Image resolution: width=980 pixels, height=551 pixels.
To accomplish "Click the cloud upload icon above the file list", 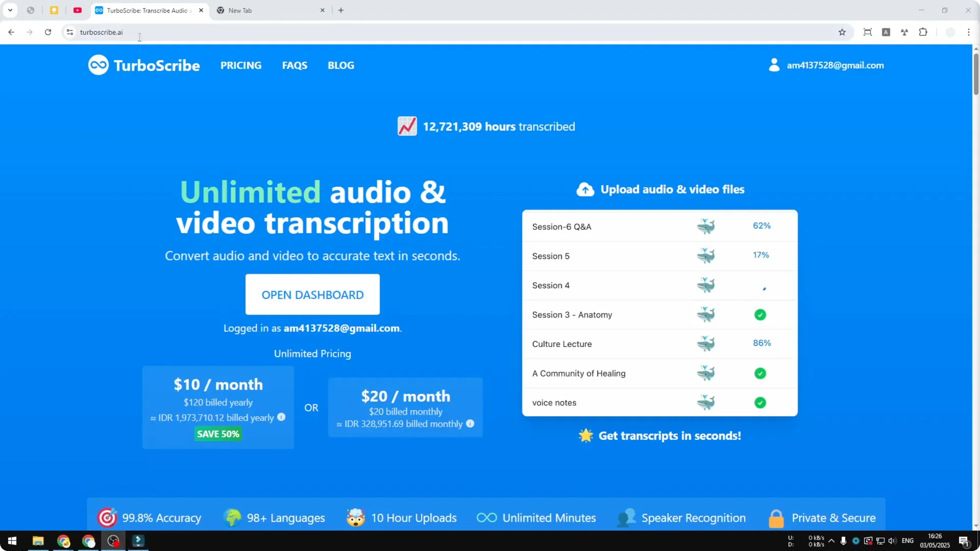I will 585,189.
